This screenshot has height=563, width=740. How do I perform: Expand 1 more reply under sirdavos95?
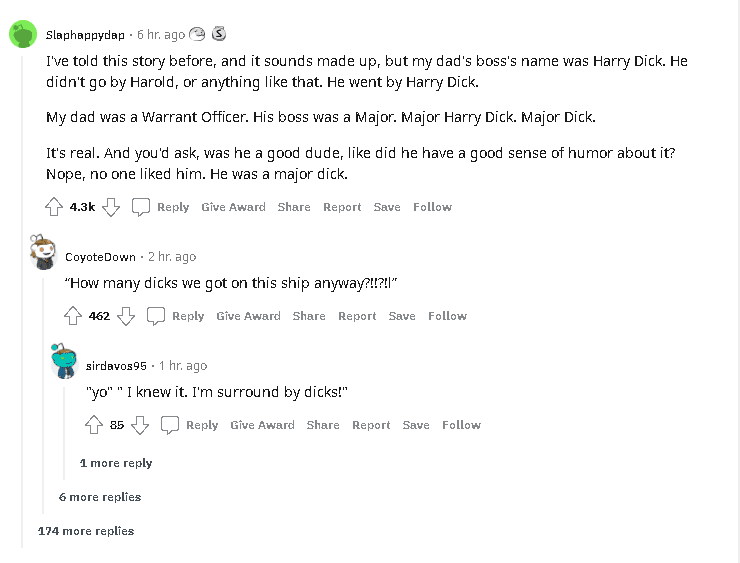(116, 463)
